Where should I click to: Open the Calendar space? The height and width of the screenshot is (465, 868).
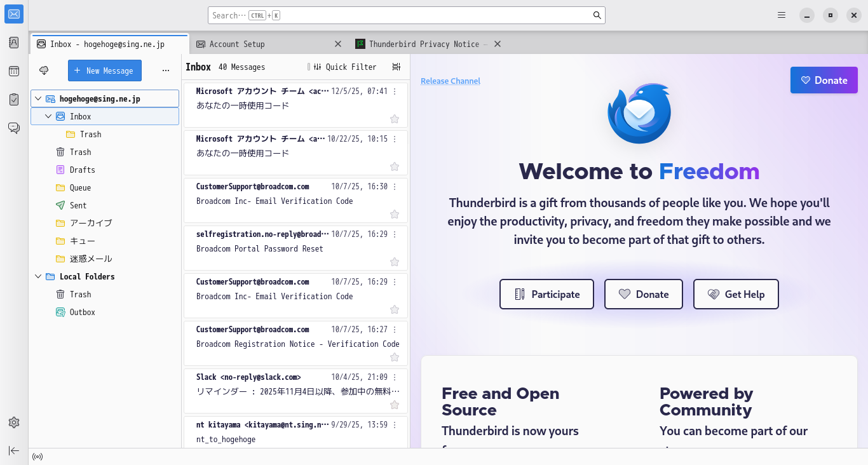[x=14, y=71]
